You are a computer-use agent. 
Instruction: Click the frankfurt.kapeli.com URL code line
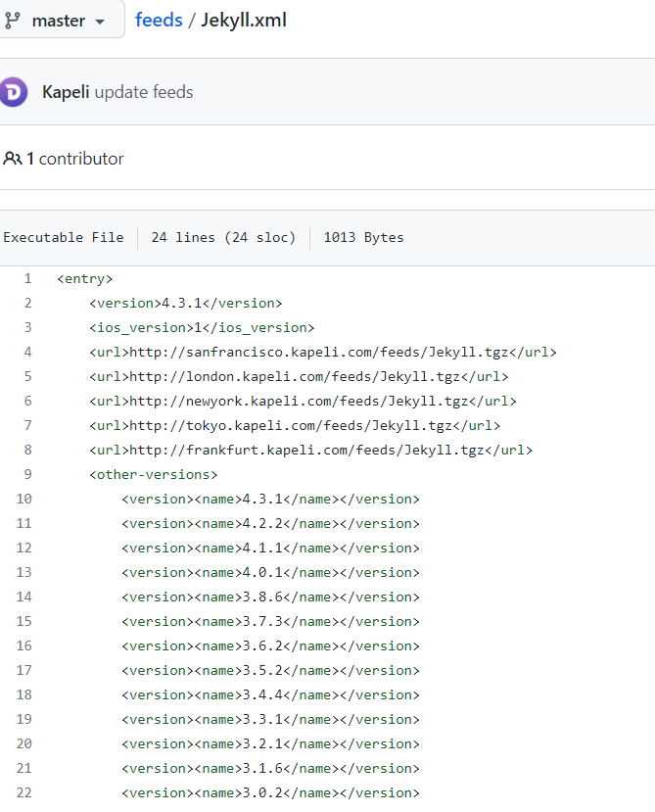310,451
